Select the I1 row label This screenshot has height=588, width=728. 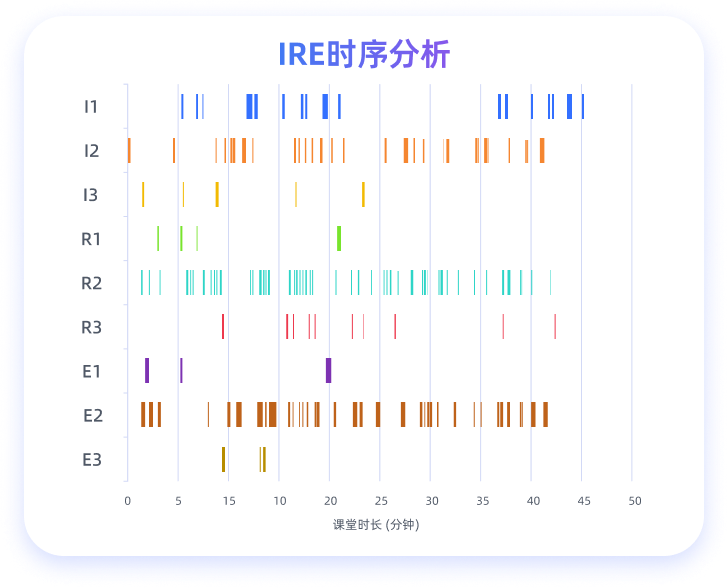91,106
